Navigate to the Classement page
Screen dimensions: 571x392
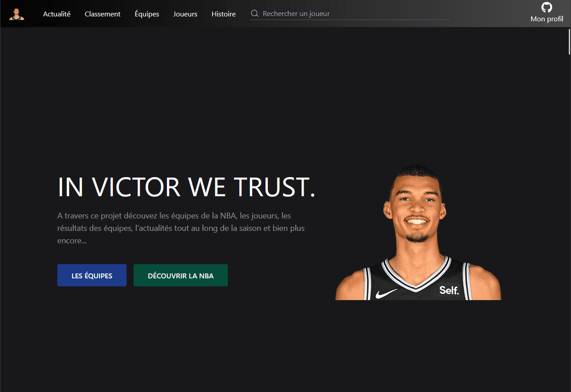(102, 14)
